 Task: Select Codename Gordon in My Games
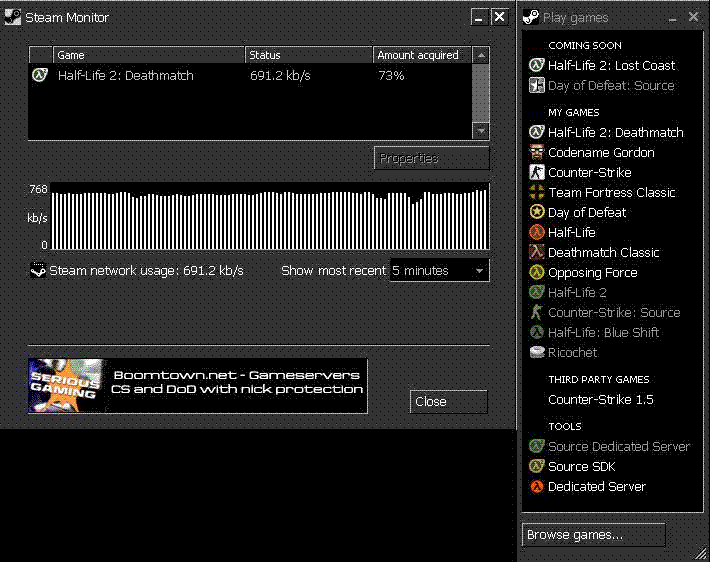[x=601, y=153]
